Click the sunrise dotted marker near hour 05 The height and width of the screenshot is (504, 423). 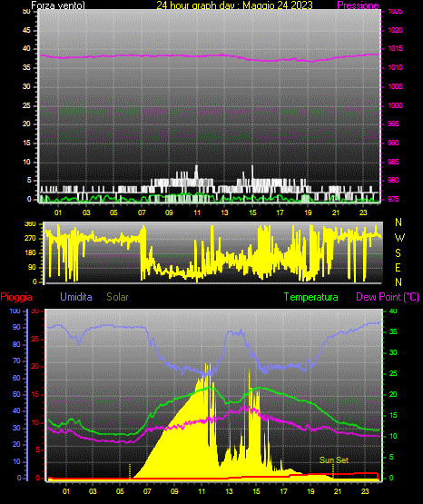[130, 471]
